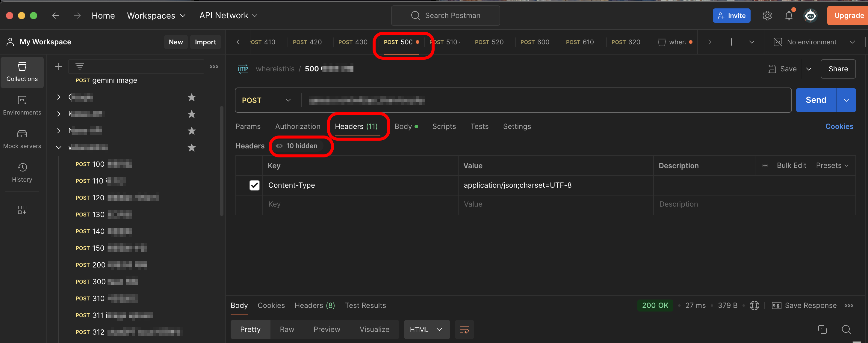
Task: Open the HTML response format dropdown
Action: 426,329
